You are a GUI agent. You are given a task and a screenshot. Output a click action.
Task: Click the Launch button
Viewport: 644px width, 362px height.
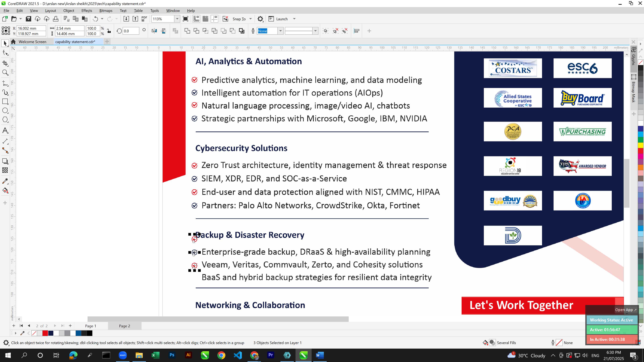278,19
